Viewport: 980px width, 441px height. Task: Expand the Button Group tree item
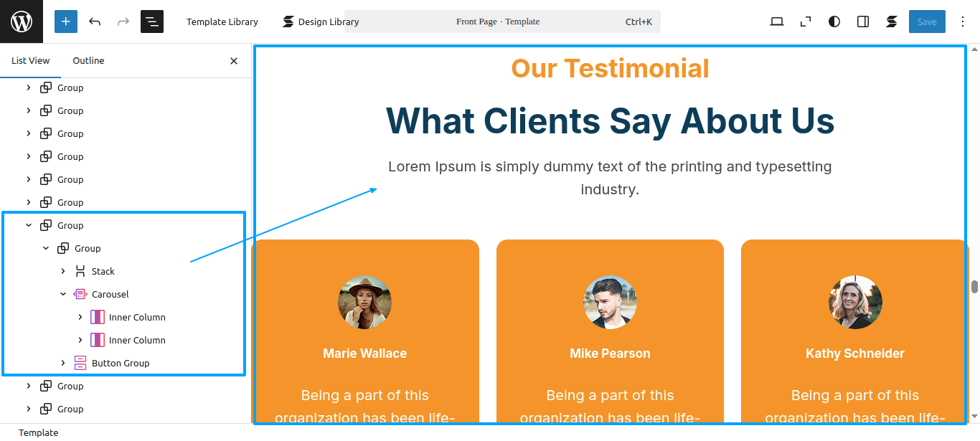point(63,363)
